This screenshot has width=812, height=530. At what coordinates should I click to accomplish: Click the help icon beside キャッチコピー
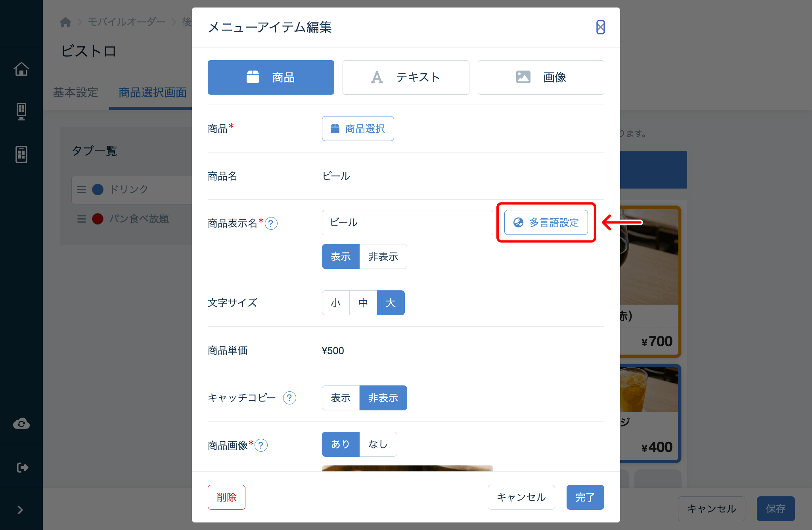(289, 398)
